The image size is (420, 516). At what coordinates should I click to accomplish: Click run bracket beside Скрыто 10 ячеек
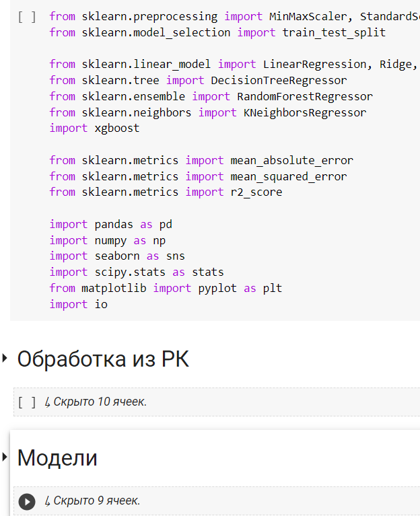(x=27, y=402)
